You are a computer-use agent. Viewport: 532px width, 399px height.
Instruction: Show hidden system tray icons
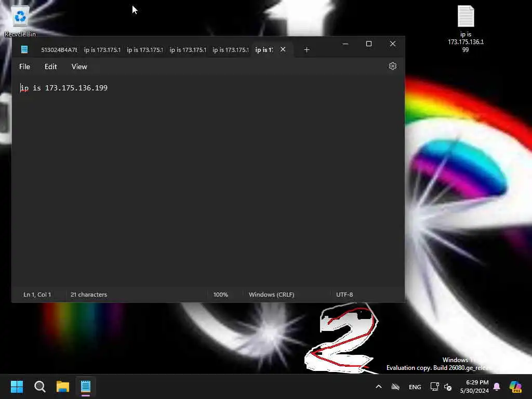click(x=379, y=387)
